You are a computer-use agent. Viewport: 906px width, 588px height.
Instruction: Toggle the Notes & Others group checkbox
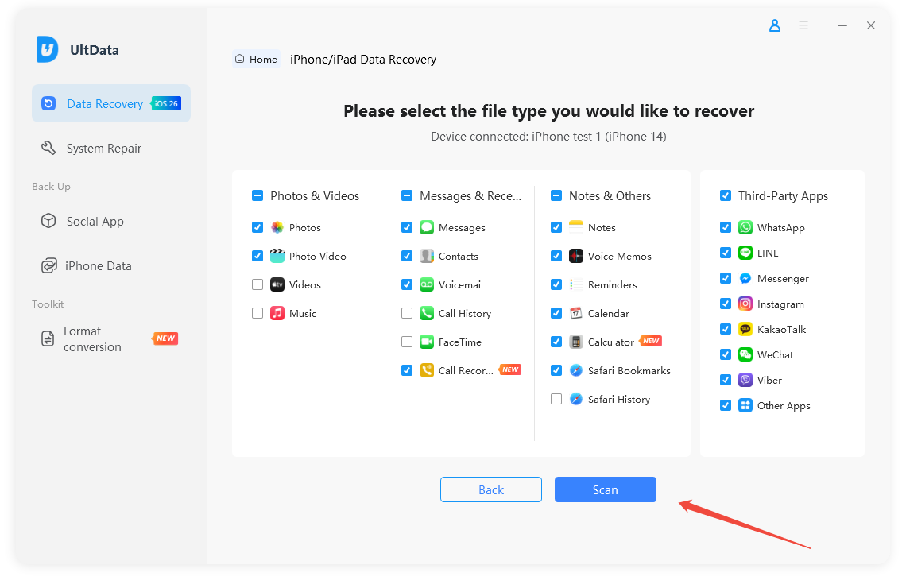556,195
